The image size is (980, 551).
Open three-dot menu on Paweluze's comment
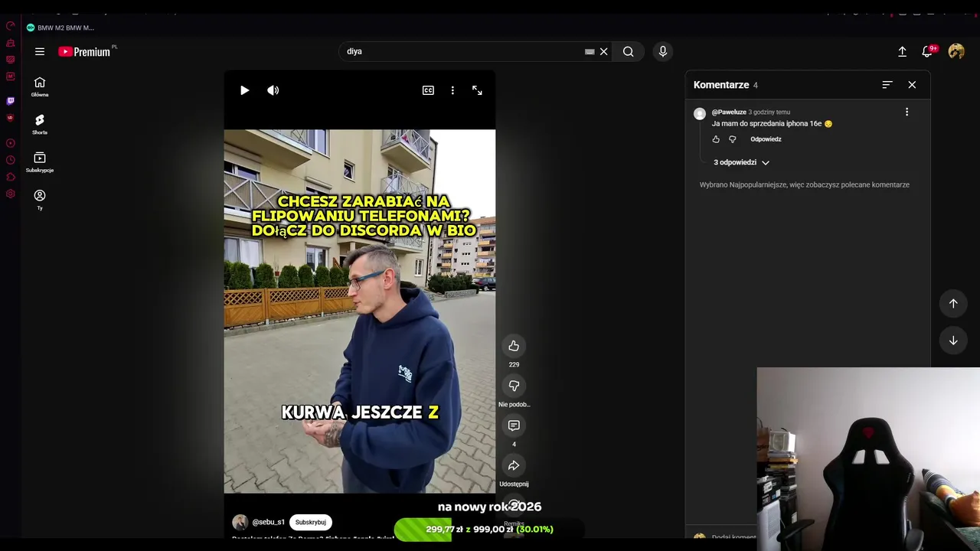tap(906, 112)
